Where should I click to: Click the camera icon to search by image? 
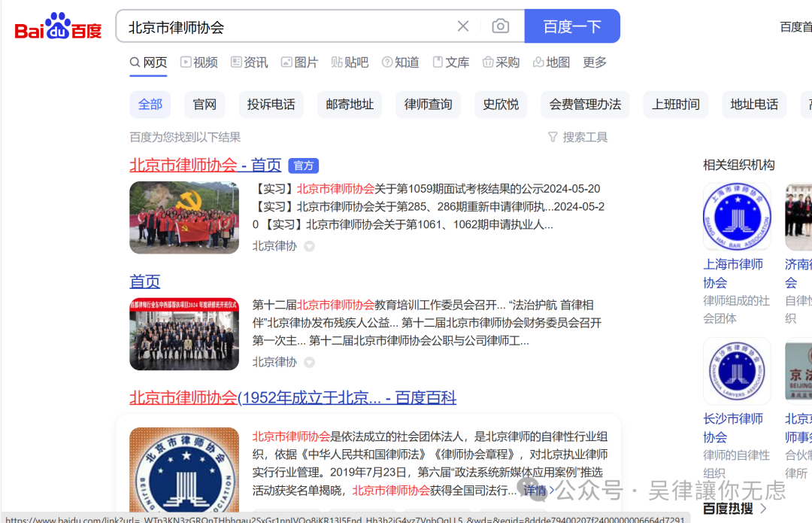point(501,26)
